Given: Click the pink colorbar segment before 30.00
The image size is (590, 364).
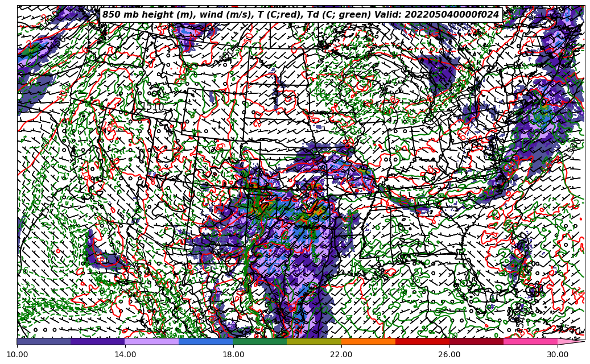Looking at the screenshot, I should click(531, 341).
